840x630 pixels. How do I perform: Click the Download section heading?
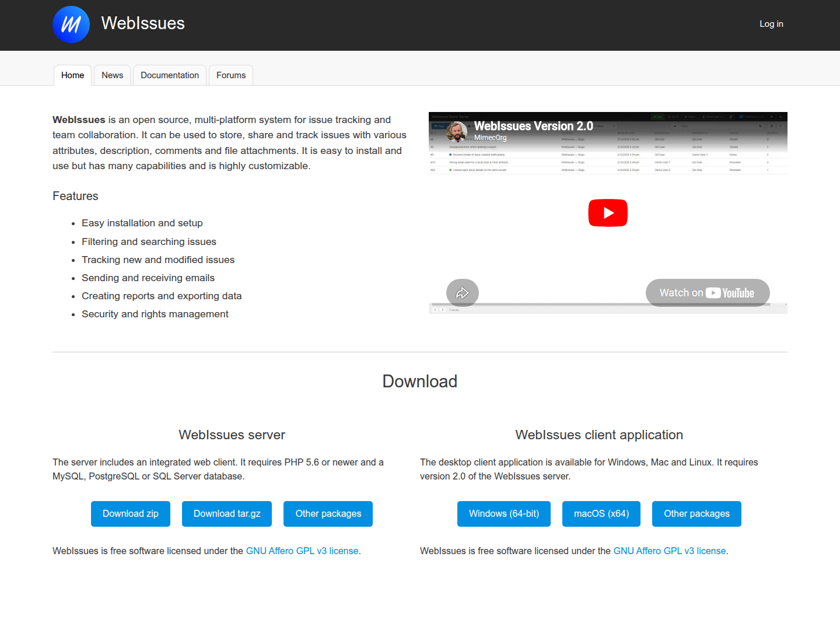point(420,381)
